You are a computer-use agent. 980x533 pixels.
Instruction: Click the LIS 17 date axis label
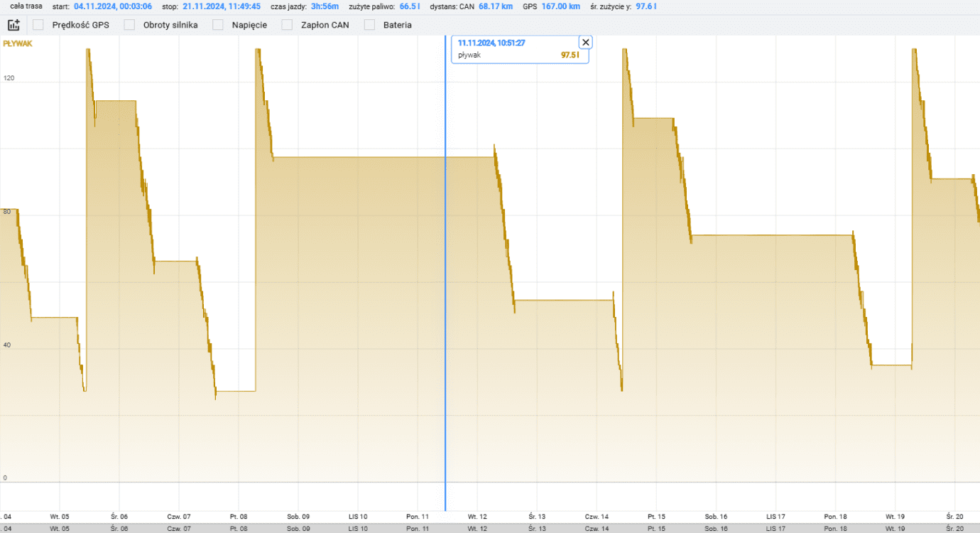tap(775, 517)
